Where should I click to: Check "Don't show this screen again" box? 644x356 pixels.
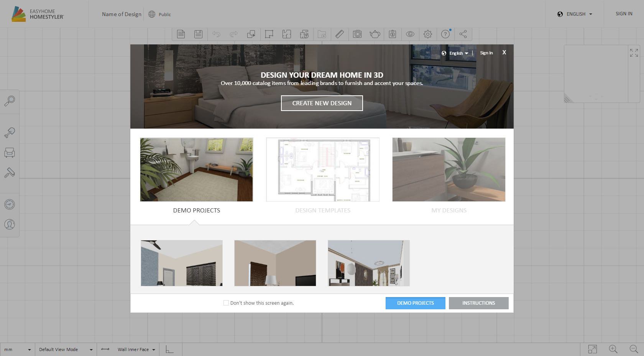(226, 303)
